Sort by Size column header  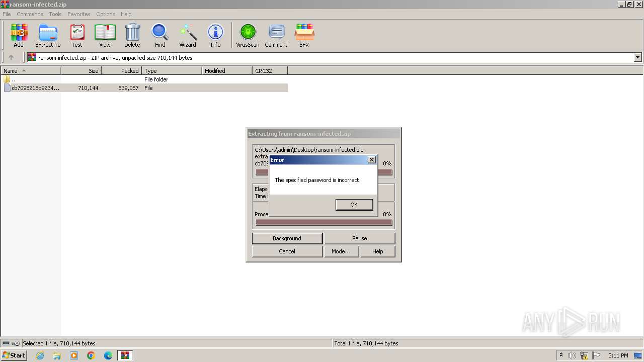pos(81,71)
